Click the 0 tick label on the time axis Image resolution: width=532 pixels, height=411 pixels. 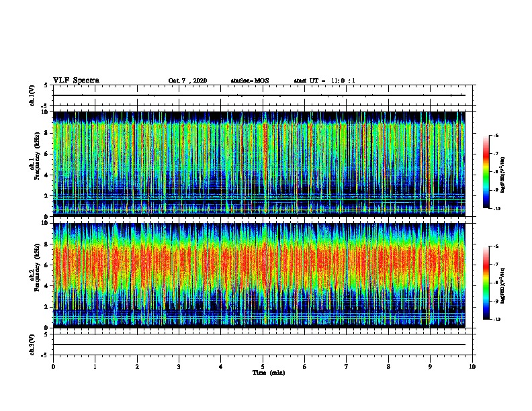[x=53, y=367]
